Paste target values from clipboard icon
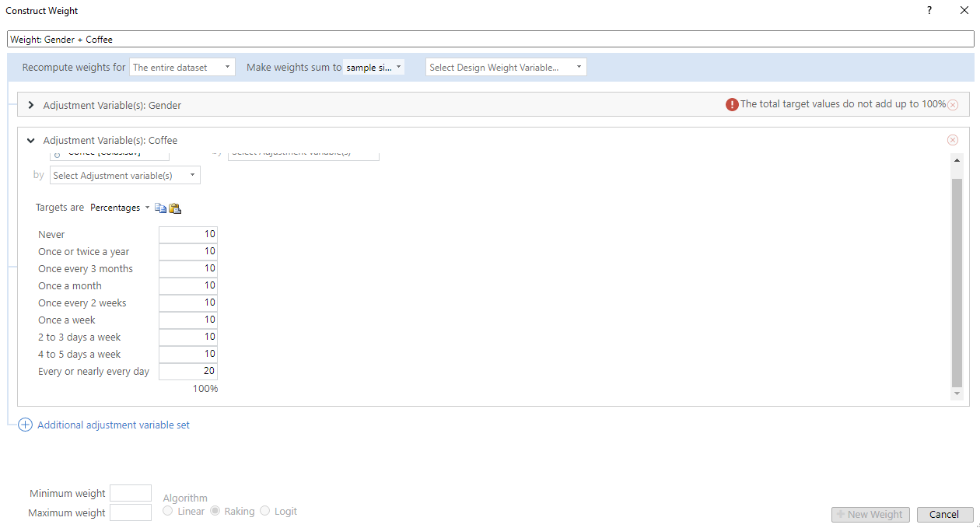The height and width of the screenshot is (528, 980). [175, 208]
